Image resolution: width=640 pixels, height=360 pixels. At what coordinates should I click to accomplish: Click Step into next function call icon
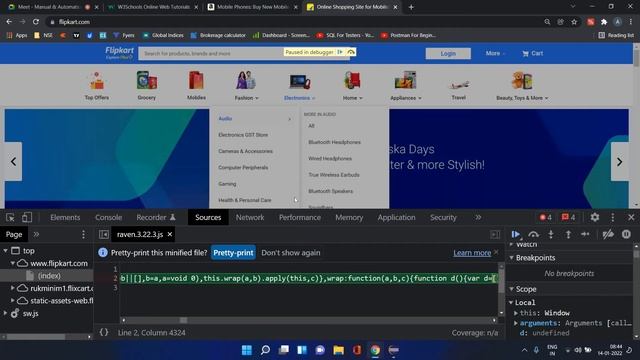tap(551, 234)
